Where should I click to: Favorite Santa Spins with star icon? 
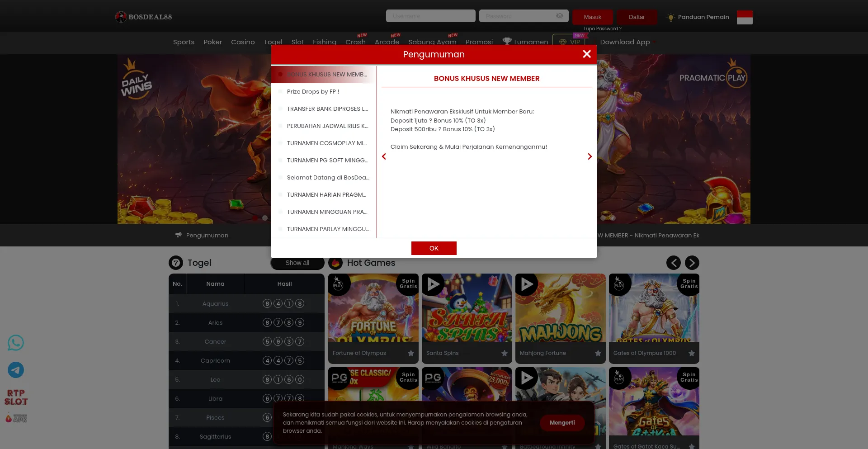(505, 353)
